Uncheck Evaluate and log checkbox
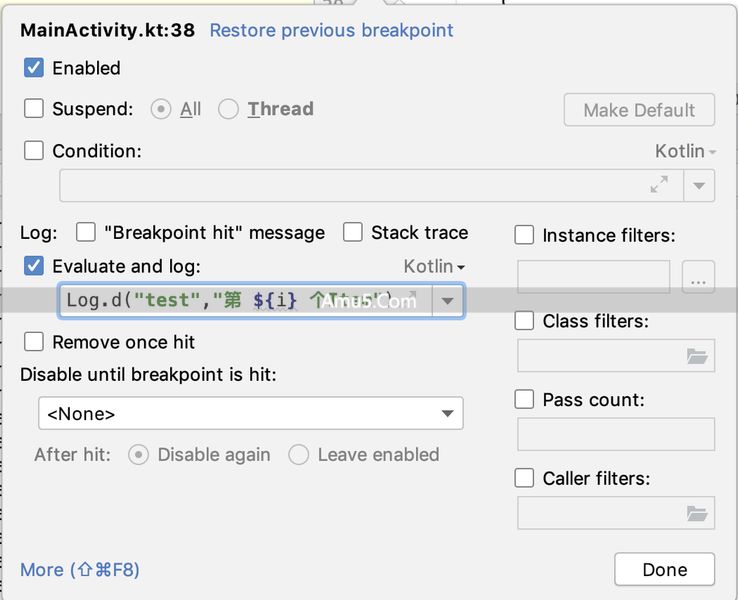Screen dimensions: 738x600 pos(34,266)
